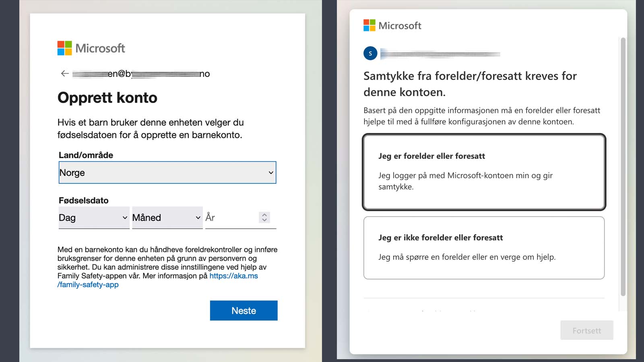Select 'Jeg er ikke forelder eller foresatt' option
The height and width of the screenshot is (362, 644).
coord(484,248)
